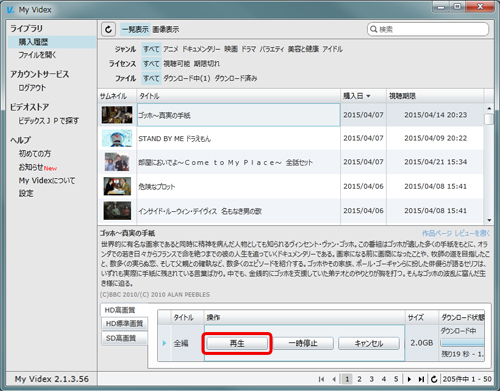Open My Videxについて item
The height and width of the screenshot is (391, 500).
[x=47, y=181]
